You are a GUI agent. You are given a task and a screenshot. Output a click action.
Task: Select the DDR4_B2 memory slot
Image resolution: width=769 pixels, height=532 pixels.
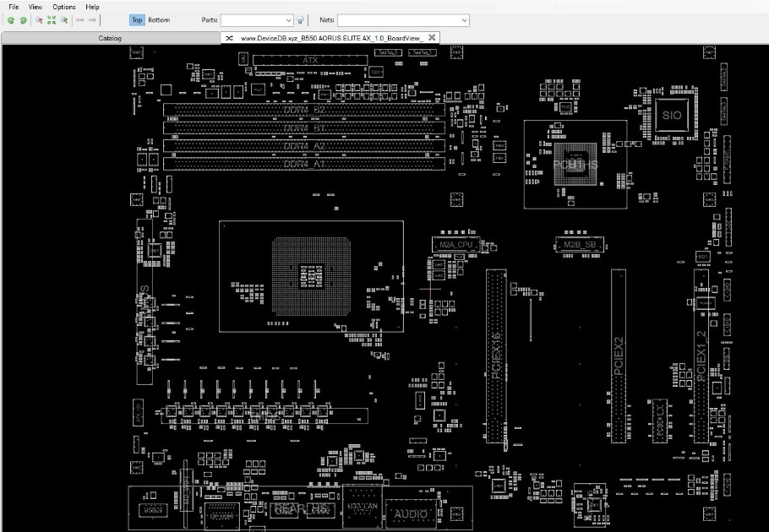tap(304, 110)
